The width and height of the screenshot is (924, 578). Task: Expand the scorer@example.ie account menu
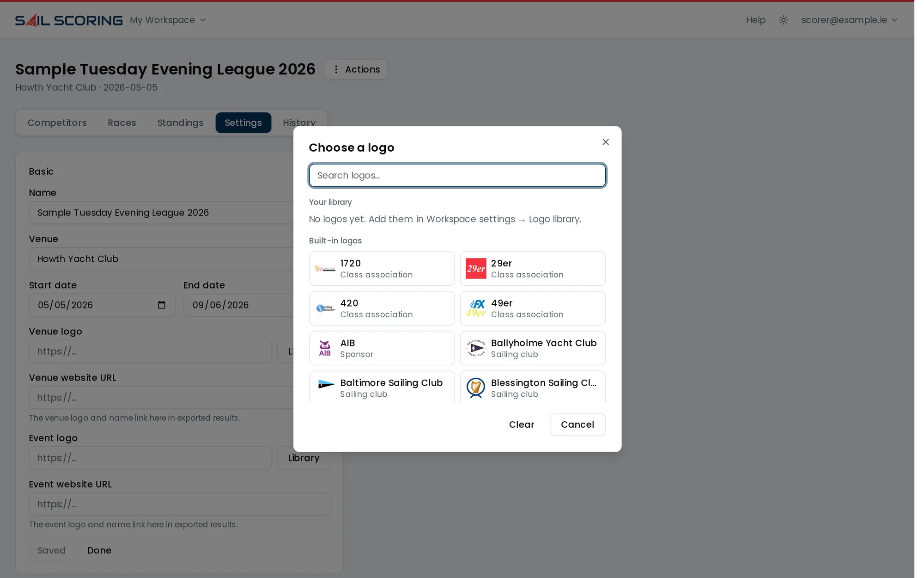pos(849,20)
